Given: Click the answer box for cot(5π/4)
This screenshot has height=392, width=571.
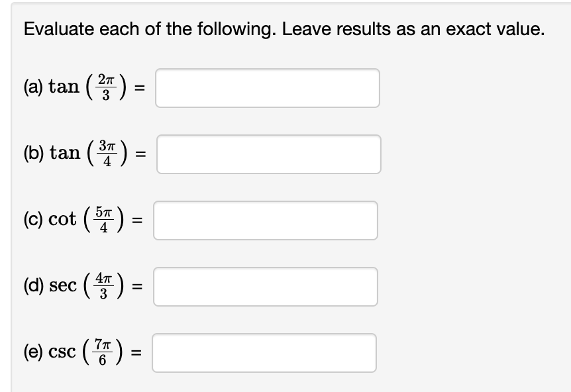Looking at the screenshot, I should click(266, 220).
